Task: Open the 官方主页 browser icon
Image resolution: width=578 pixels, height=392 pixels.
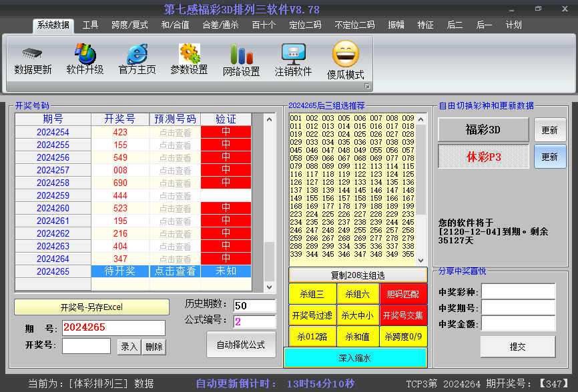Action: pyautogui.click(x=137, y=54)
